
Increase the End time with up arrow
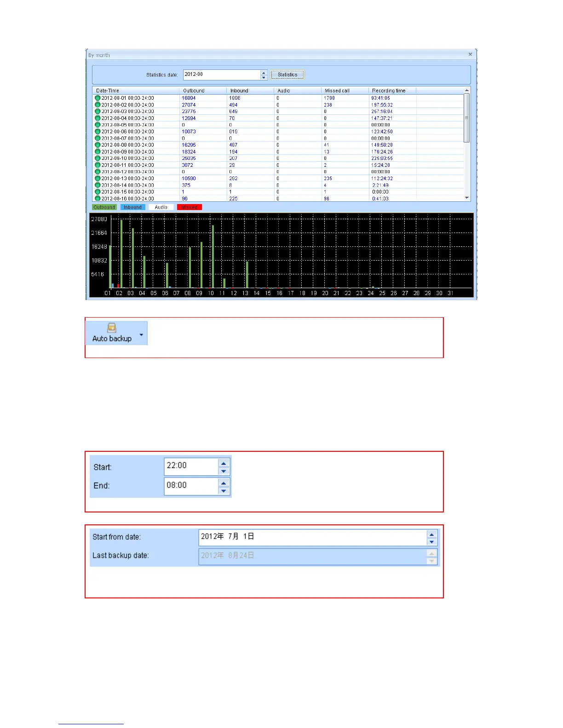(224, 483)
